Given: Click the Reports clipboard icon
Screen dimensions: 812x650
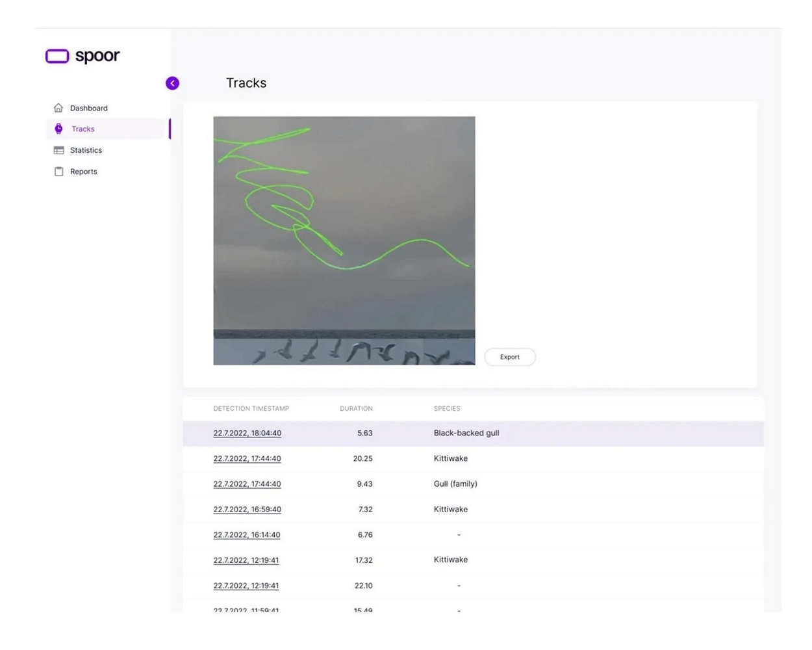Looking at the screenshot, I should point(58,172).
